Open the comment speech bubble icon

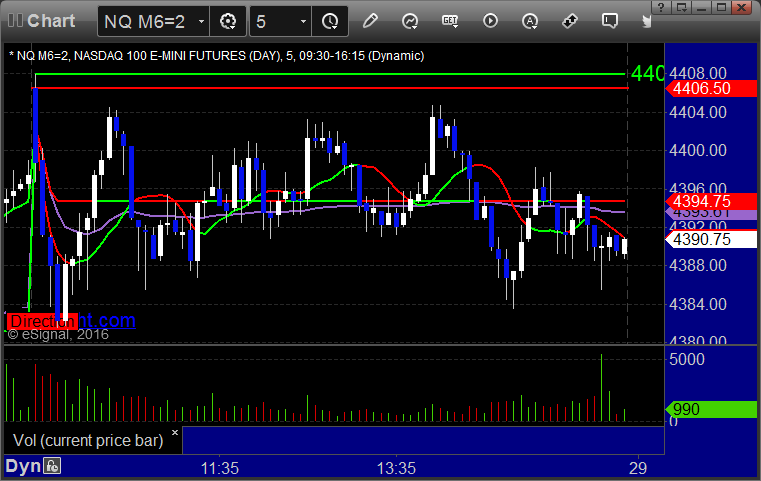[x=610, y=21]
